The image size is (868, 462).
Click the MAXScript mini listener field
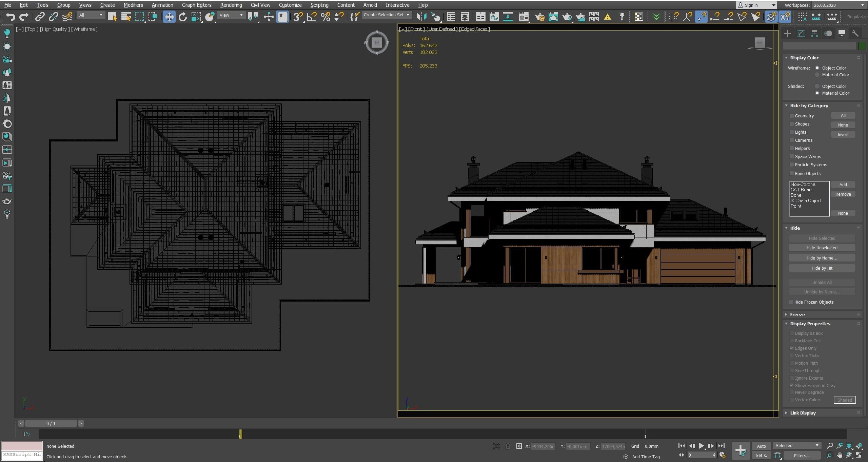(22, 455)
